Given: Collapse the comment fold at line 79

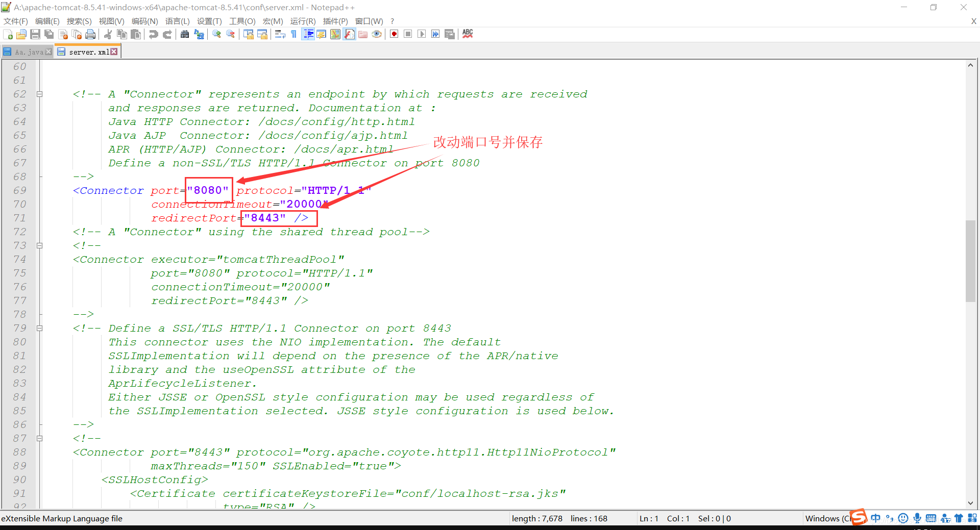Looking at the screenshot, I should point(39,328).
